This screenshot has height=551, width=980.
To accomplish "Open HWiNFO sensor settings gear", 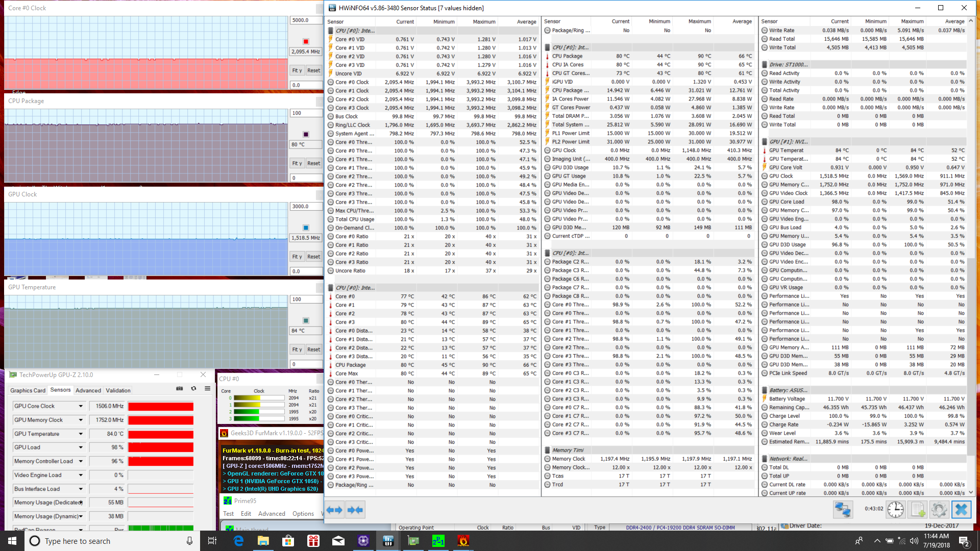I will 939,509.
